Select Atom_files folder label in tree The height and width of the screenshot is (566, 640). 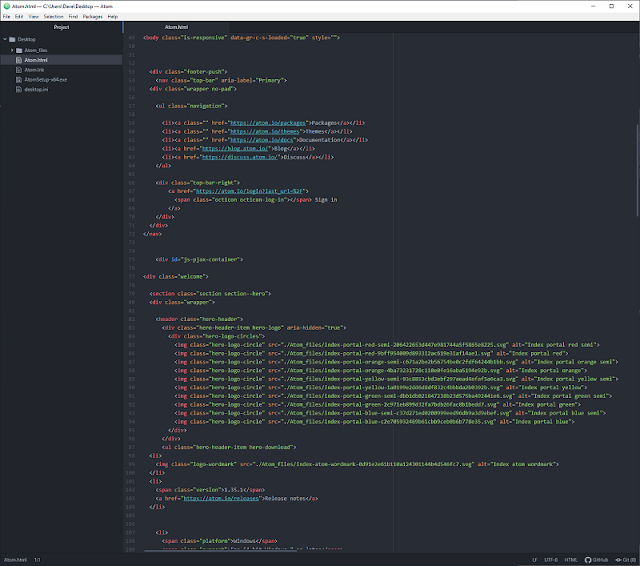36,50
